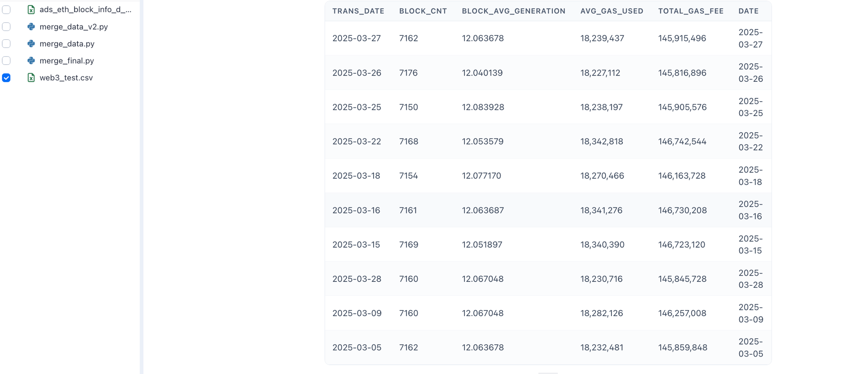Select the 2025-03-22 trans date cell
Screen dimensions: 868x374
point(356,141)
